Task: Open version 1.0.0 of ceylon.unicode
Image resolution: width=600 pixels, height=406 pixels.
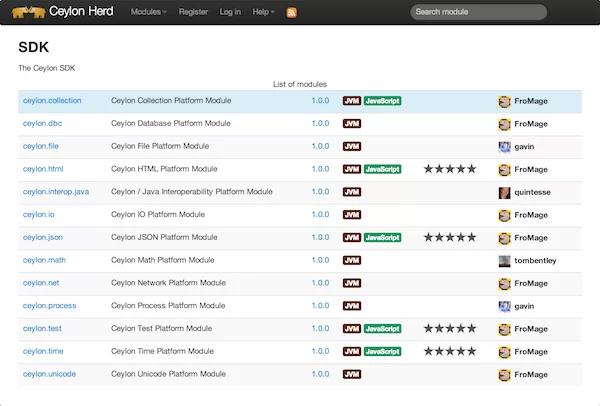Action: pos(320,373)
